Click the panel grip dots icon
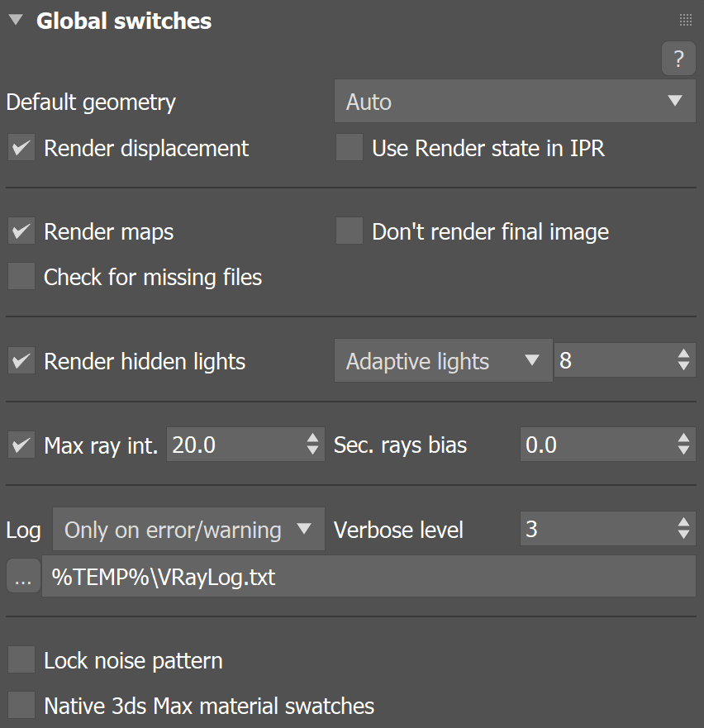This screenshot has width=704, height=728. (x=685, y=19)
